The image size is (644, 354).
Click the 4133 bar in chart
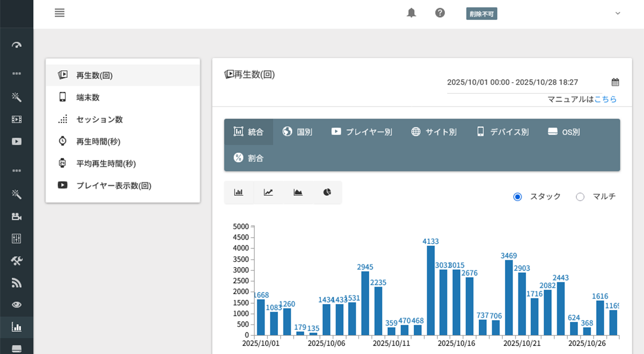click(x=431, y=290)
